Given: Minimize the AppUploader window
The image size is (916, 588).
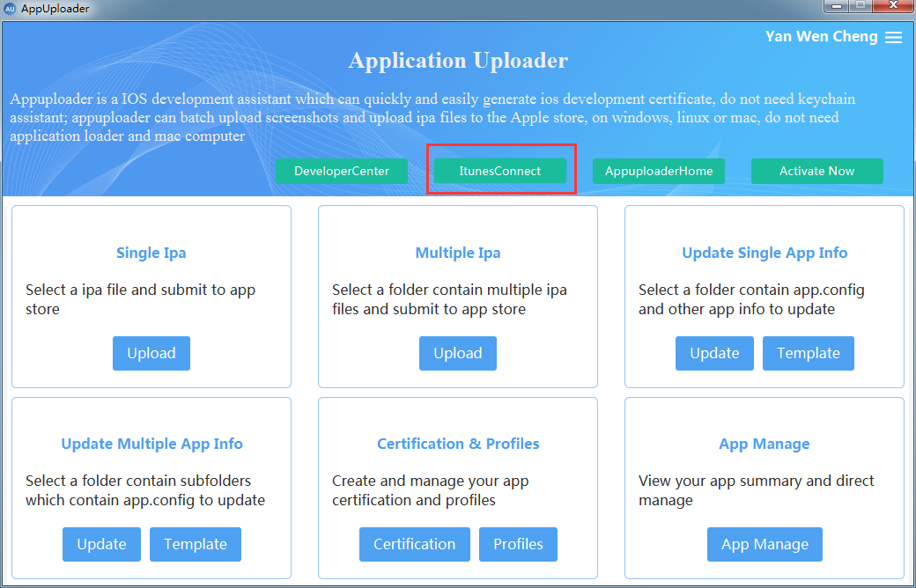Looking at the screenshot, I should point(837,6).
